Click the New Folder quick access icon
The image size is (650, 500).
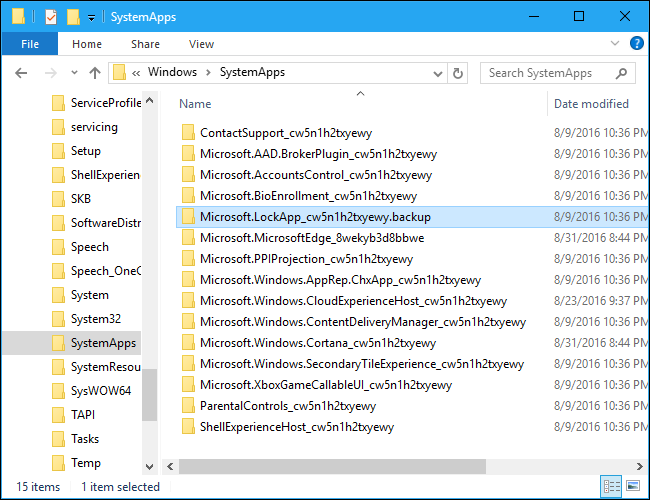(73, 17)
